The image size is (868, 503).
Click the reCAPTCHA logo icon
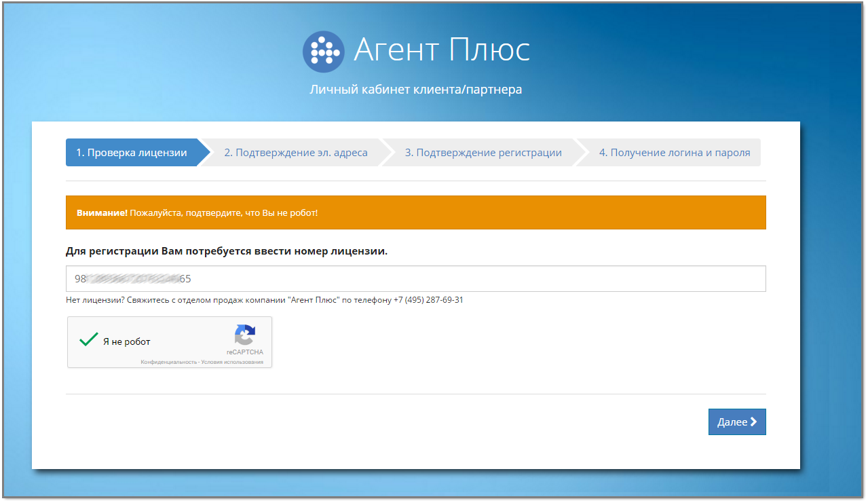coord(245,335)
